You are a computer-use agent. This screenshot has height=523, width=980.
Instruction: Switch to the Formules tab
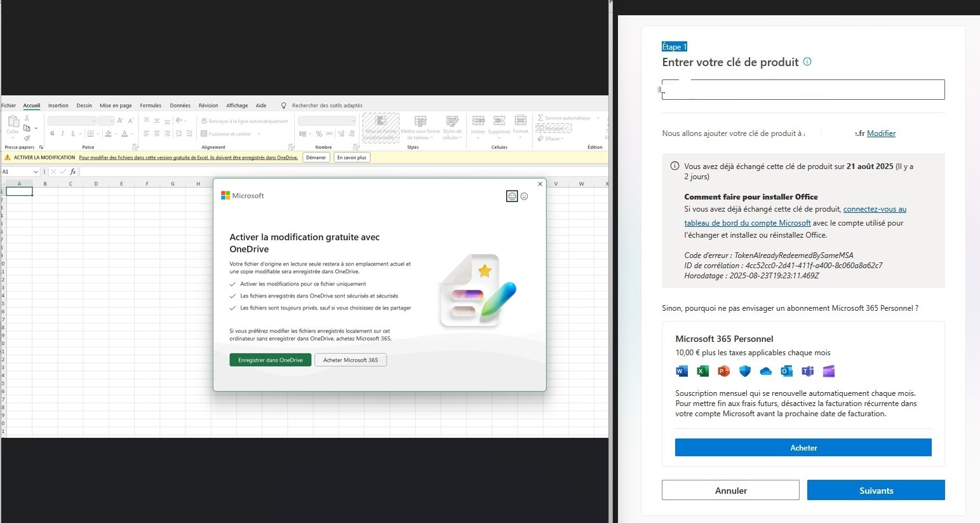point(151,105)
